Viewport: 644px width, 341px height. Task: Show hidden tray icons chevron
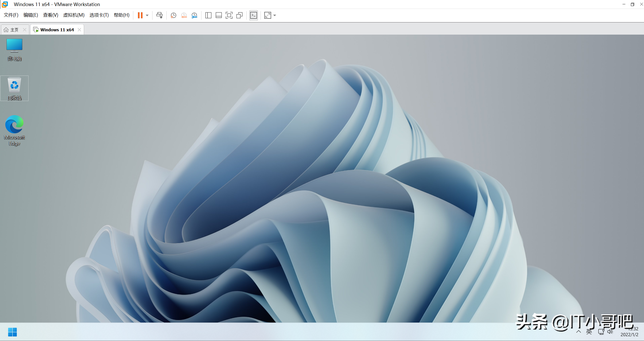point(579,332)
